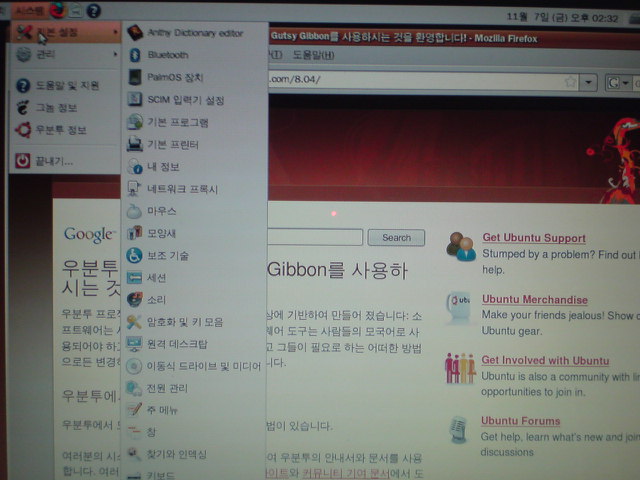Select 관리 submenu entry
640x480 pixels.
click(x=65, y=54)
